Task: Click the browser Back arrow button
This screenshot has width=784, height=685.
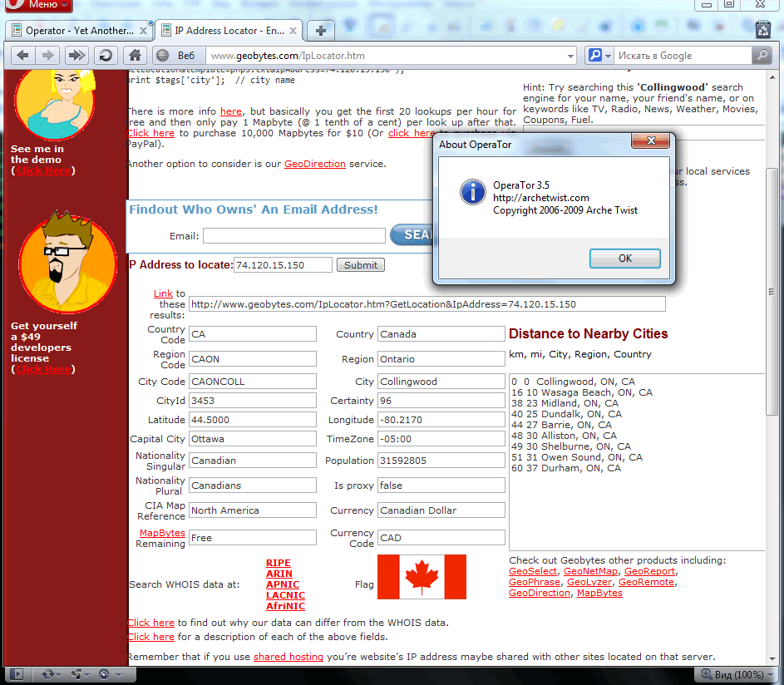Action: 22,56
